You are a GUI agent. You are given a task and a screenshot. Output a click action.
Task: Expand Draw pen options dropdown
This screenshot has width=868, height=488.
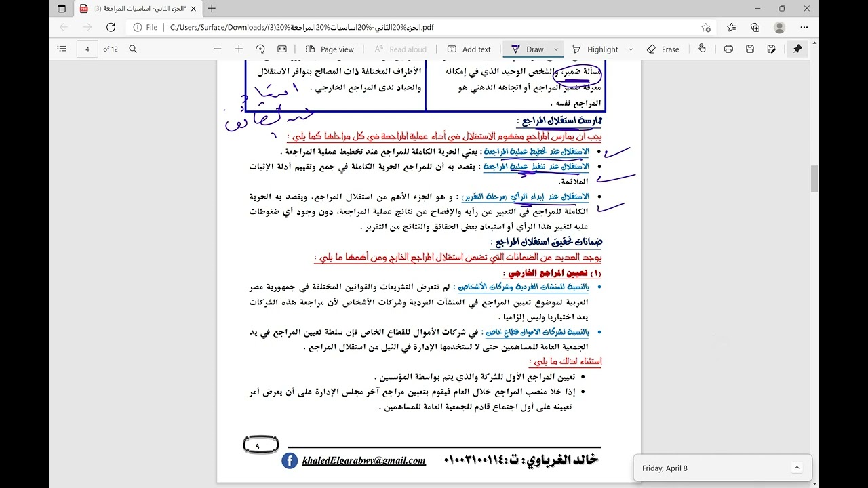click(556, 49)
